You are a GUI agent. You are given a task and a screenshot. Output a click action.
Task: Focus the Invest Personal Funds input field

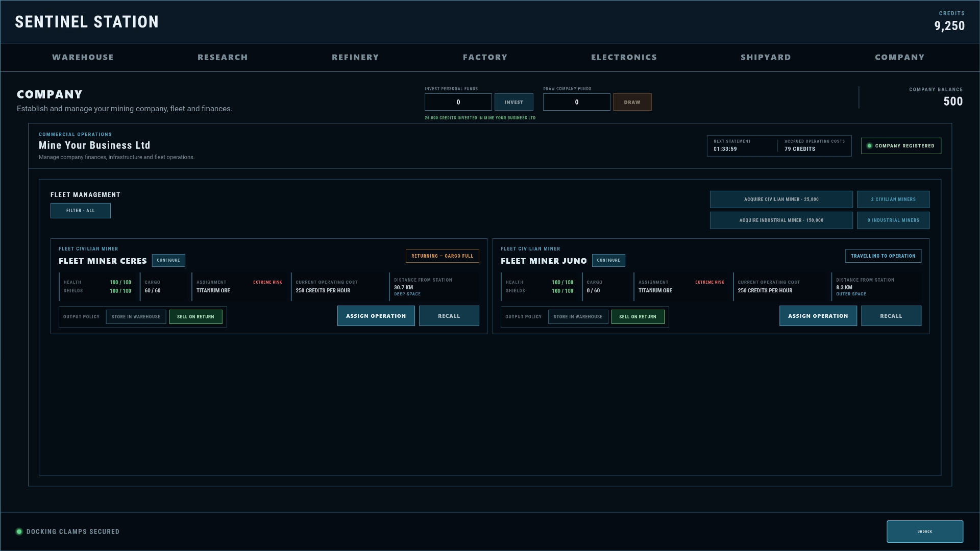click(458, 102)
